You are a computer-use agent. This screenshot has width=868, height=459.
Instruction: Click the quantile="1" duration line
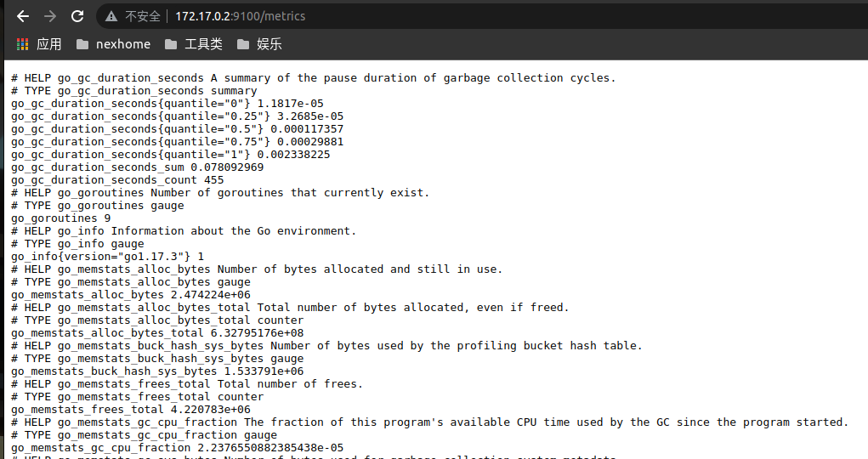click(x=170, y=155)
